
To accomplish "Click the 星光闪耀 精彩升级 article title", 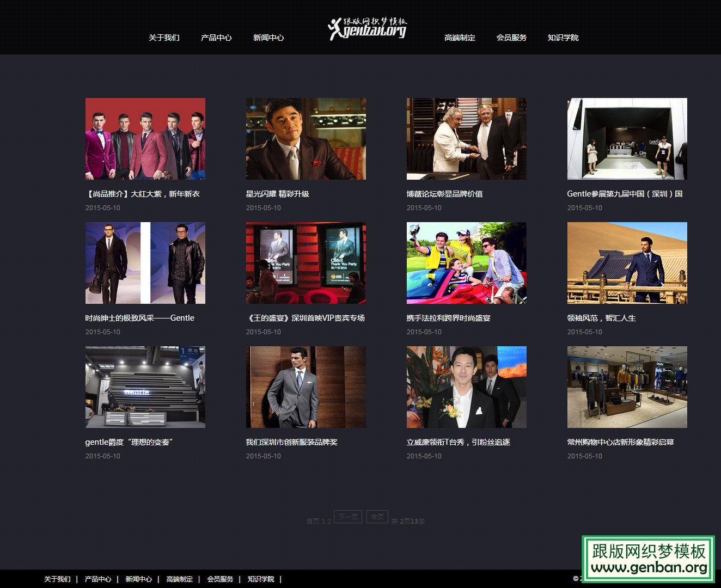I will (278, 194).
